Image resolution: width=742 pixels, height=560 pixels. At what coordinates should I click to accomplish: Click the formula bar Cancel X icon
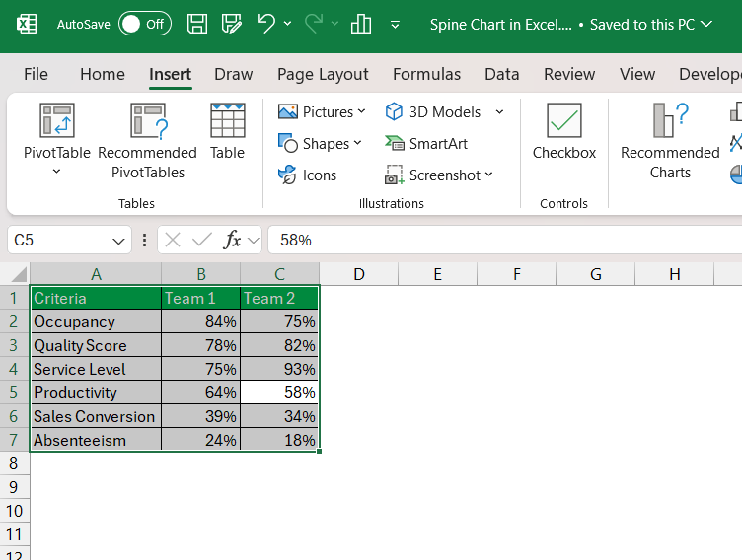173,241
